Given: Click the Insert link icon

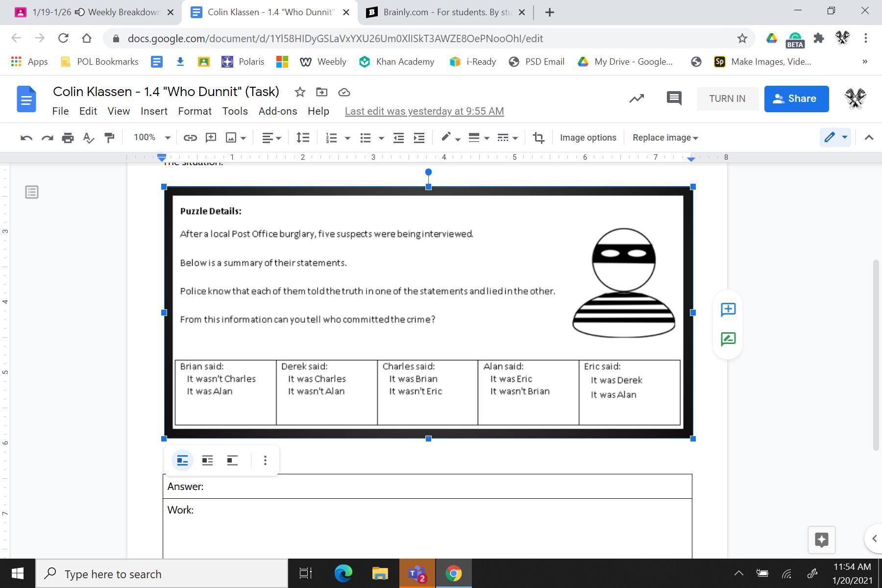Looking at the screenshot, I should coord(190,138).
